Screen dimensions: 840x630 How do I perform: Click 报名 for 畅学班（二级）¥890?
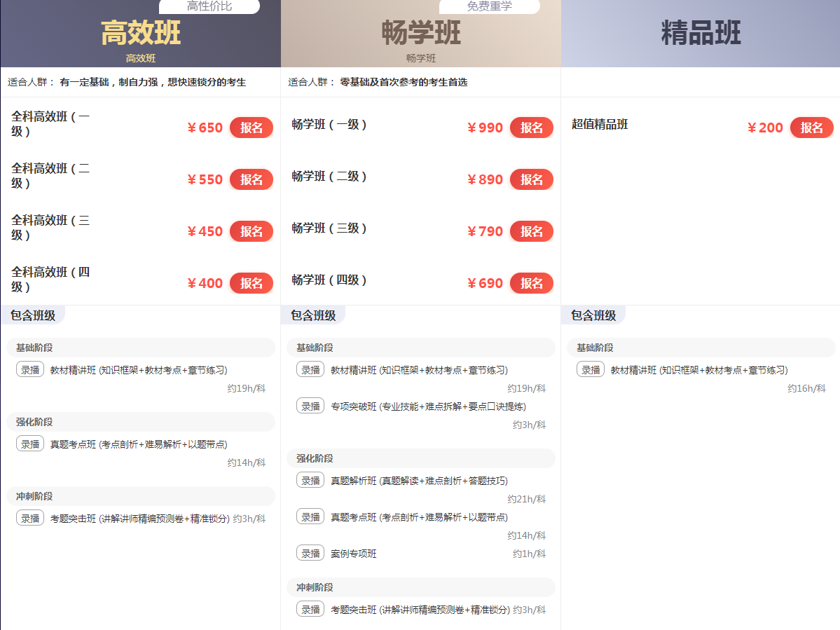[x=532, y=179]
